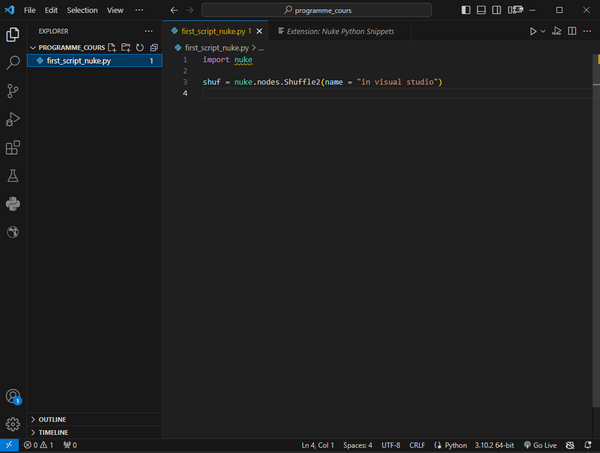Click the string "in visual studio"
This screenshot has height=453, width=600.
point(397,82)
